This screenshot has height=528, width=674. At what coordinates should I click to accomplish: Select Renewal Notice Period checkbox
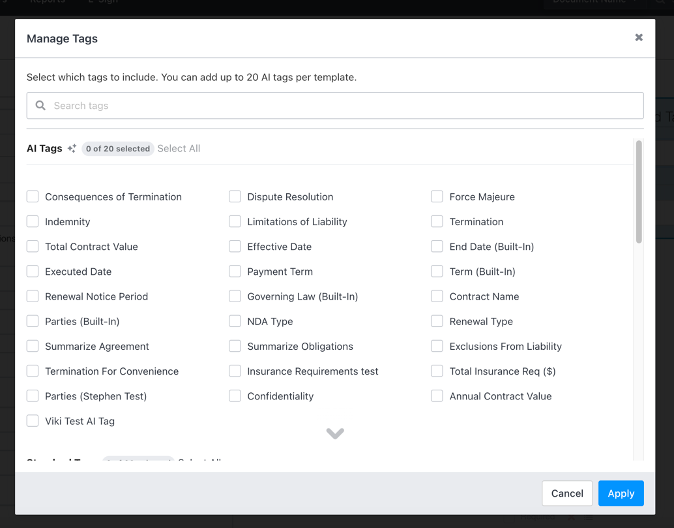coord(33,296)
